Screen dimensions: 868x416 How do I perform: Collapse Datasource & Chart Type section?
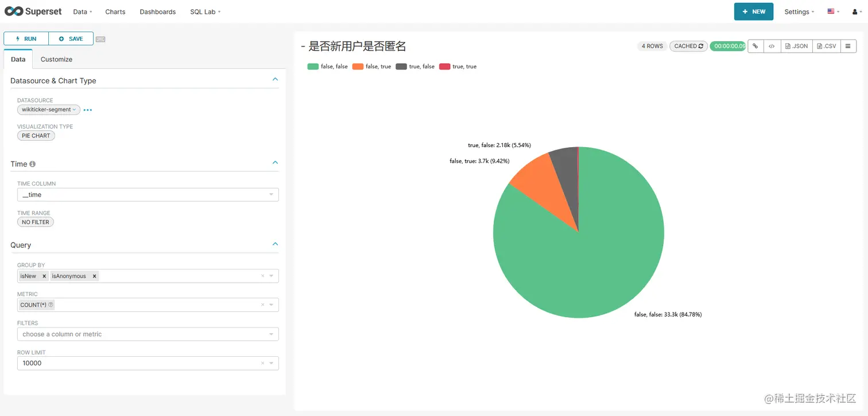(x=275, y=79)
